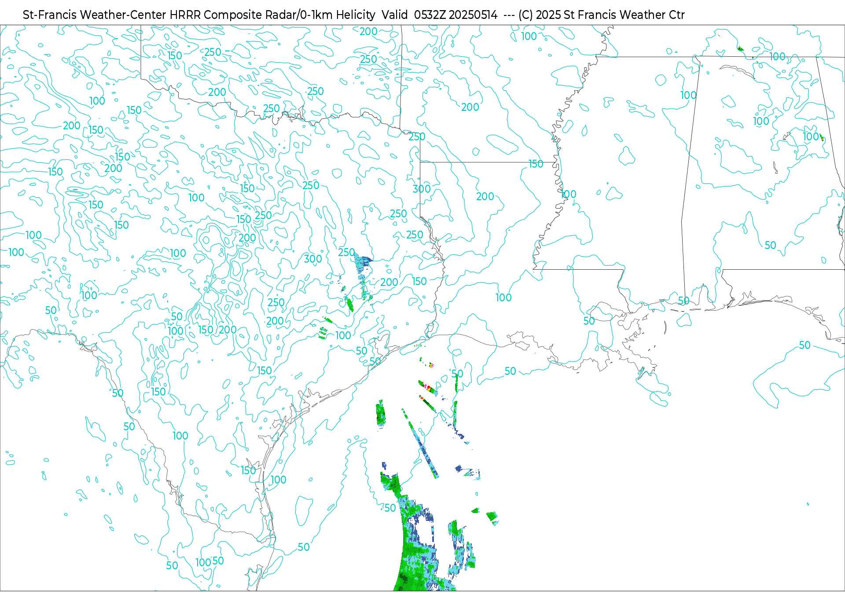Click the valid time '0532Z' in title

[x=430, y=15]
